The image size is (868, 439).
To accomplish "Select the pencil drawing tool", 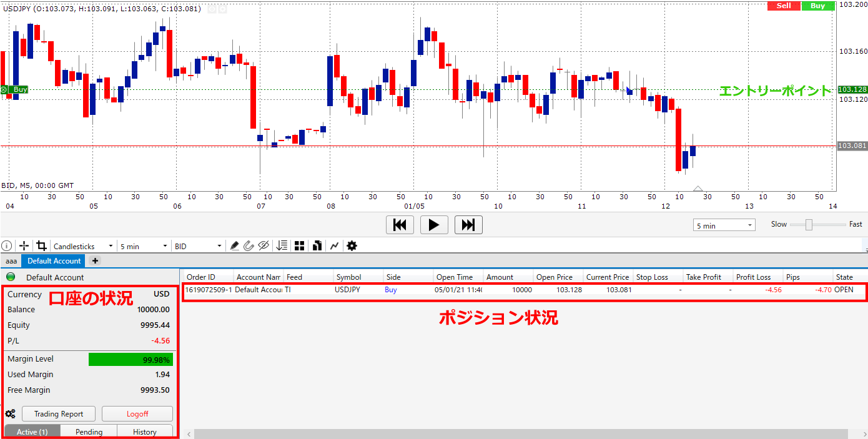I will tap(234, 245).
